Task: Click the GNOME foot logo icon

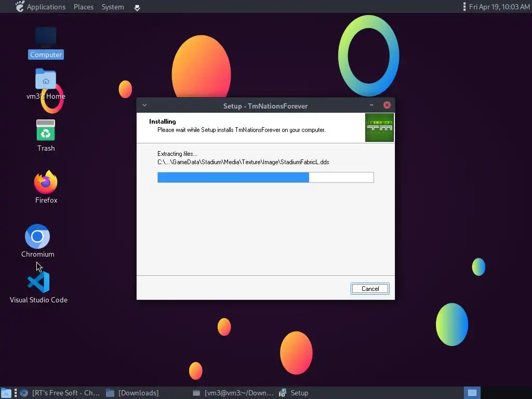Action: 20,6
